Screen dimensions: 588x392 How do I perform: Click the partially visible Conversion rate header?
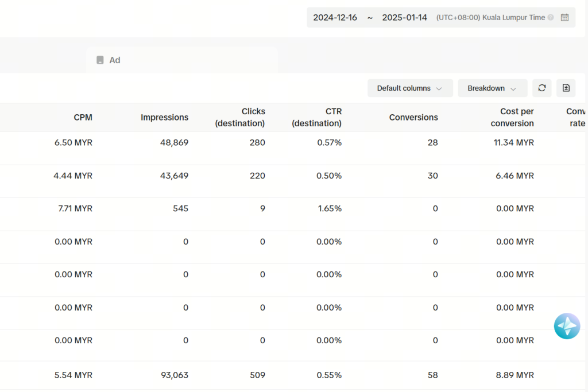tap(576, 117)
